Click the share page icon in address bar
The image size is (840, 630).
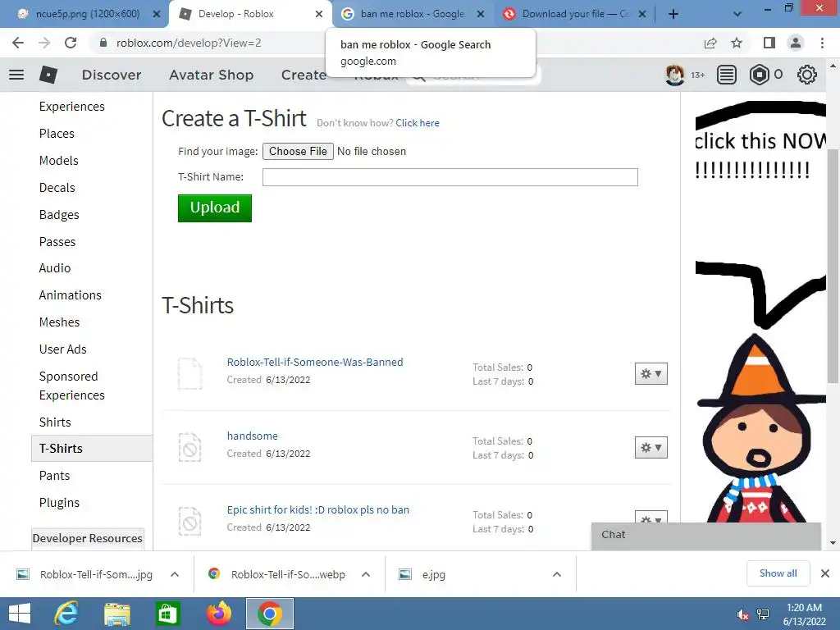[x=710, y=43]
